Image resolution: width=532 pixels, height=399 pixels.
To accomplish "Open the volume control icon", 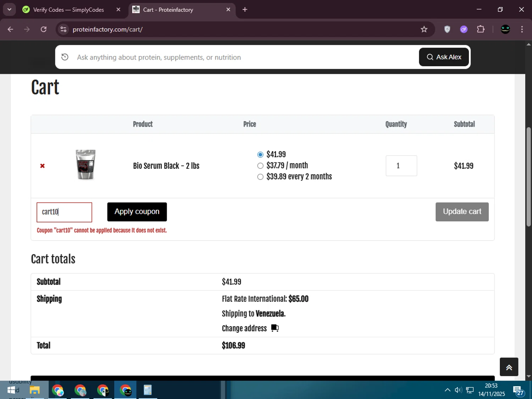I will coord(458,390).
